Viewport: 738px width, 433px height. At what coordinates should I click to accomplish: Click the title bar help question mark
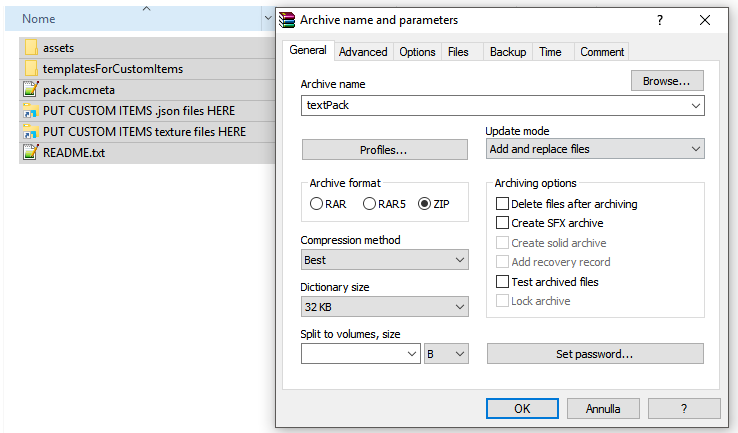660,20
